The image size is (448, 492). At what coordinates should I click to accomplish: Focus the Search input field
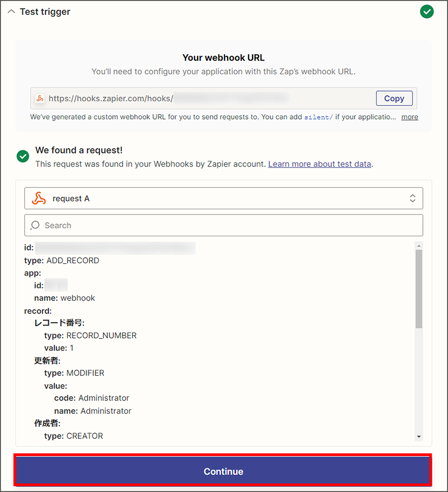tap(224, 225)
